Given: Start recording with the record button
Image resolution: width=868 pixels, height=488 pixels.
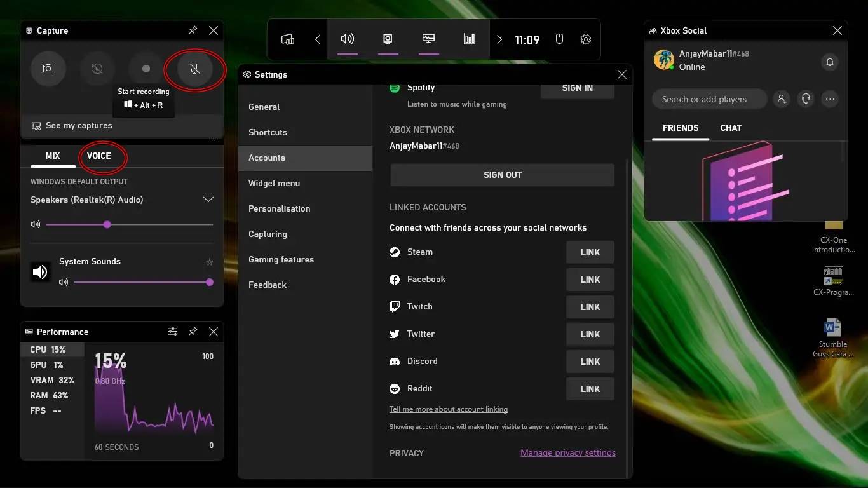Looking at the screenshot, I should tap(146, 69).
